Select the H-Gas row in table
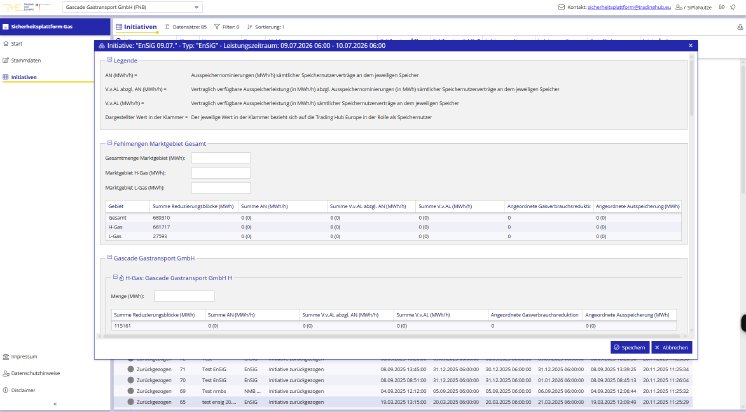This screenshot has height=412, width=746. point(393,227)
